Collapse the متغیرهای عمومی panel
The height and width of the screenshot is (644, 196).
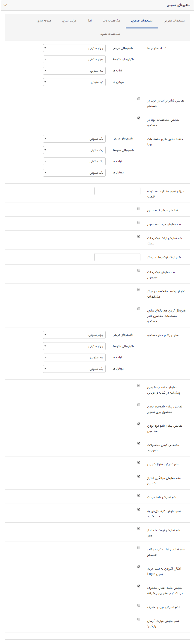(x=6, y=6)
